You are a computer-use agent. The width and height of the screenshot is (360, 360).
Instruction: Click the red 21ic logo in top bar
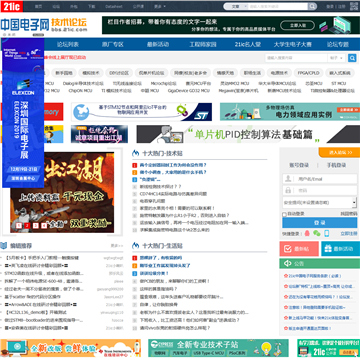coord(12,6)
